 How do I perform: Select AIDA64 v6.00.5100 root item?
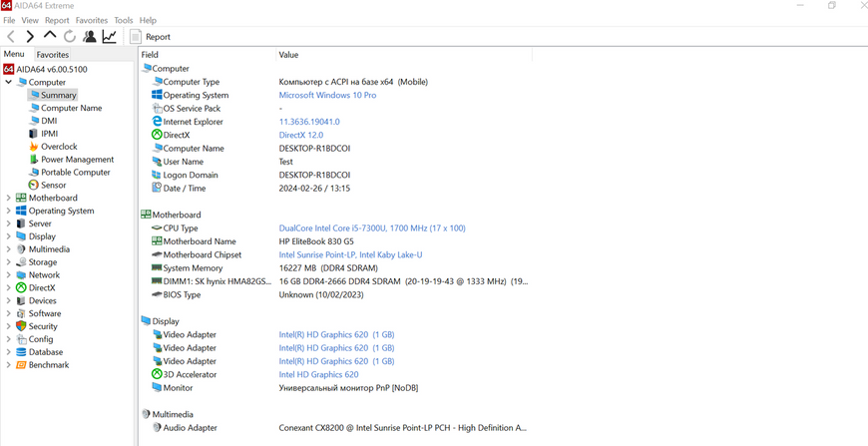tap(45, 69)
